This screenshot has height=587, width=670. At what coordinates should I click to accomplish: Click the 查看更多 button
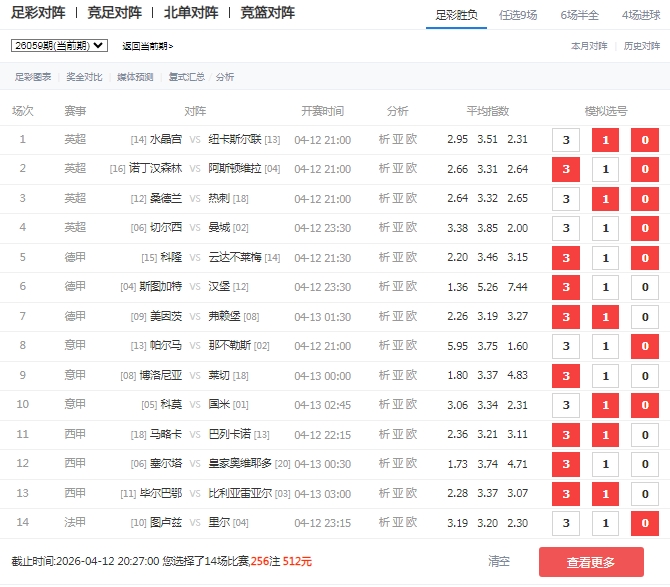point(591,562)
